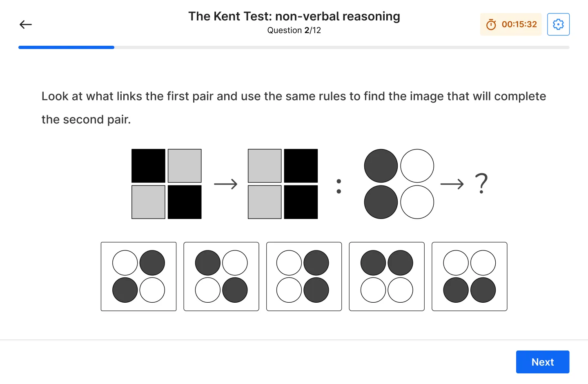Click the first squares pattern image
The width and height of the screenshot is (588, 384).
pos(167,184)
